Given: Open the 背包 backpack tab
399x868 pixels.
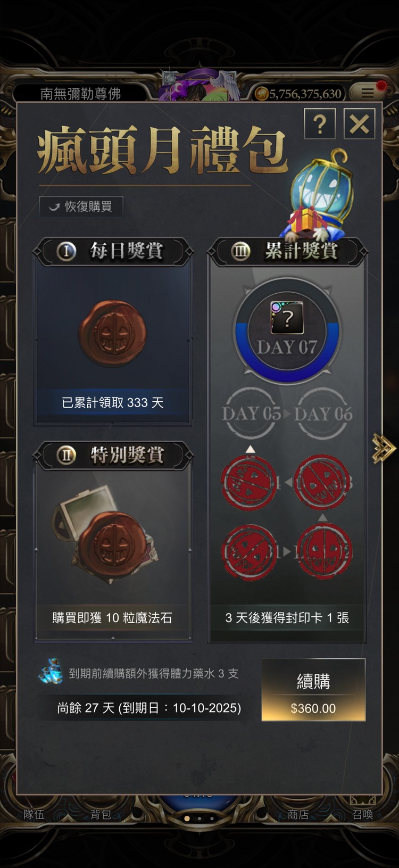Looking at the screenshot, I should coord(101,814).
